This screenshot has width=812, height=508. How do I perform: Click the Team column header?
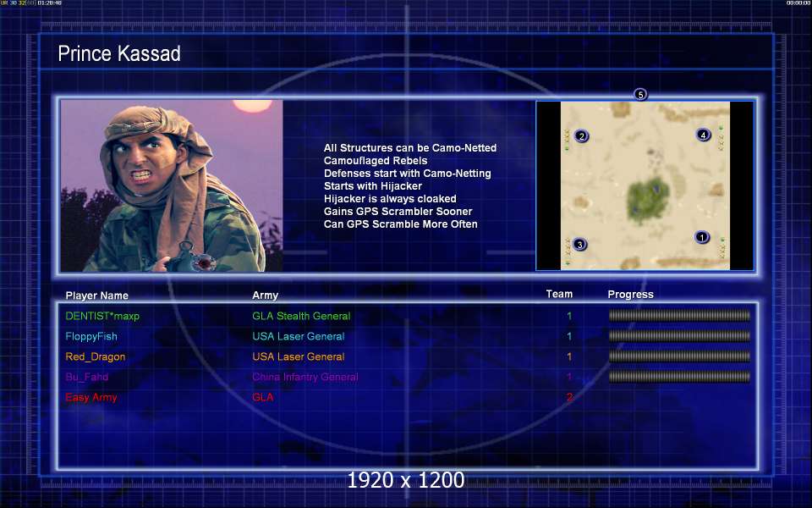(x=559, y=294)
